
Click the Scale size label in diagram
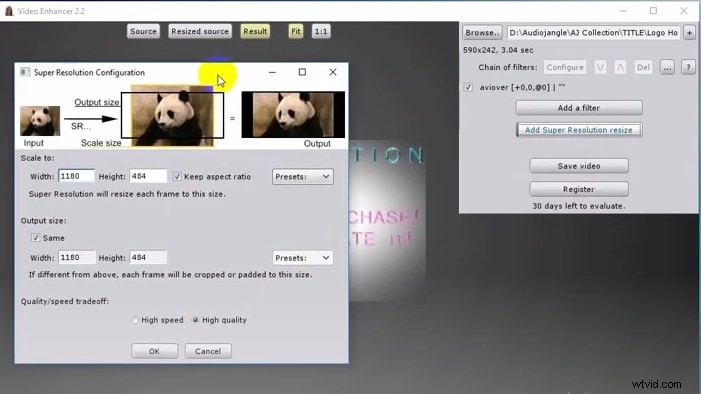pos(101,143)
